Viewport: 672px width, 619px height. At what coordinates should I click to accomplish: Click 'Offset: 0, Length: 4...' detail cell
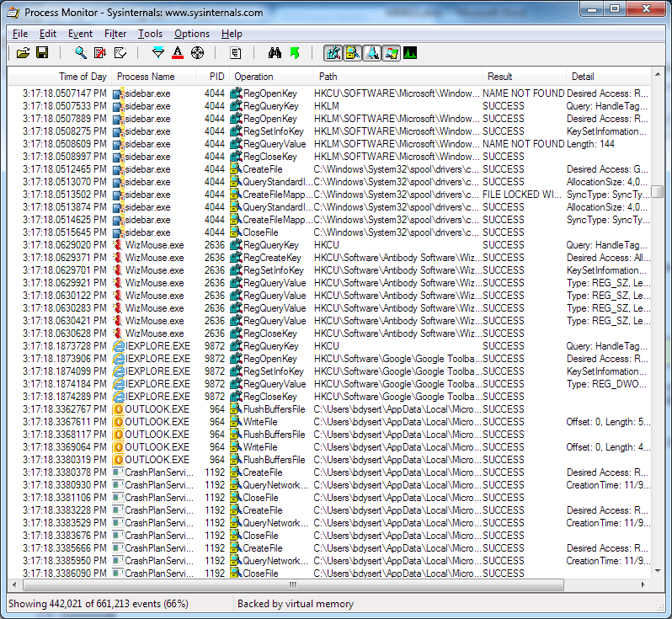click(x=608, y=447)
